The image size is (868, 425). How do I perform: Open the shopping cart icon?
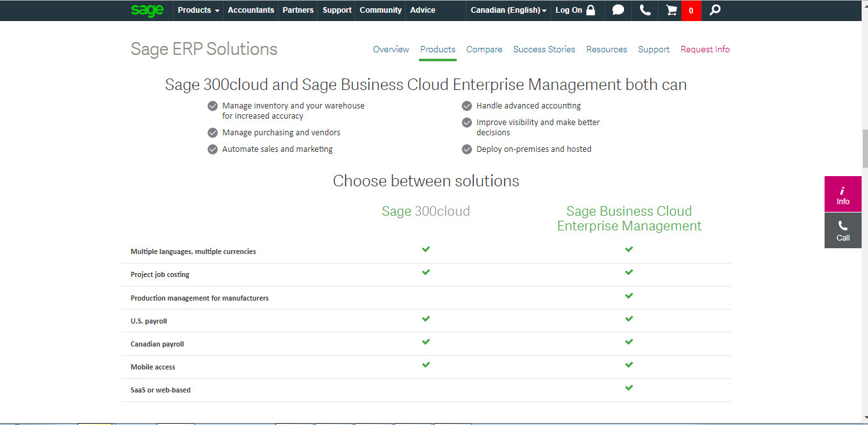(670, 10)
